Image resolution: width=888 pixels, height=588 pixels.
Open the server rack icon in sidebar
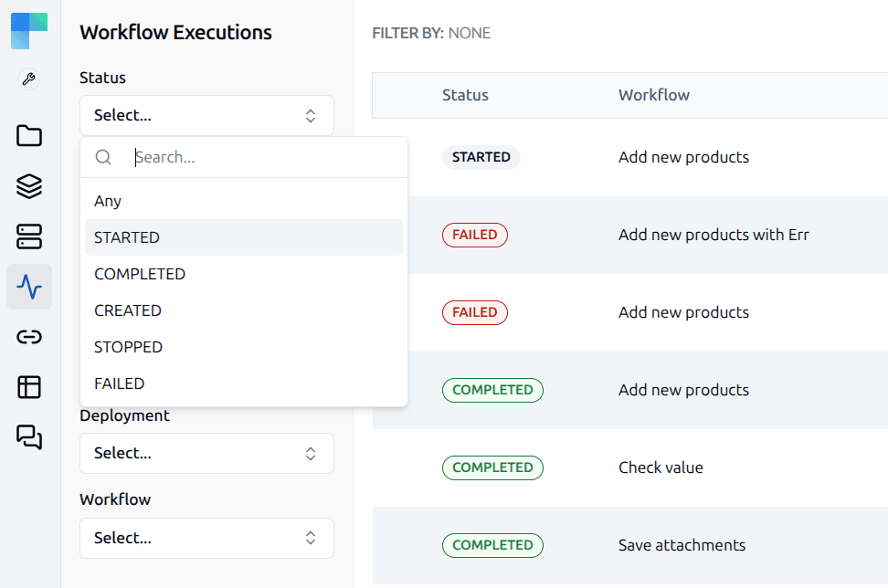pyautogui.click(x=29, y=236)
